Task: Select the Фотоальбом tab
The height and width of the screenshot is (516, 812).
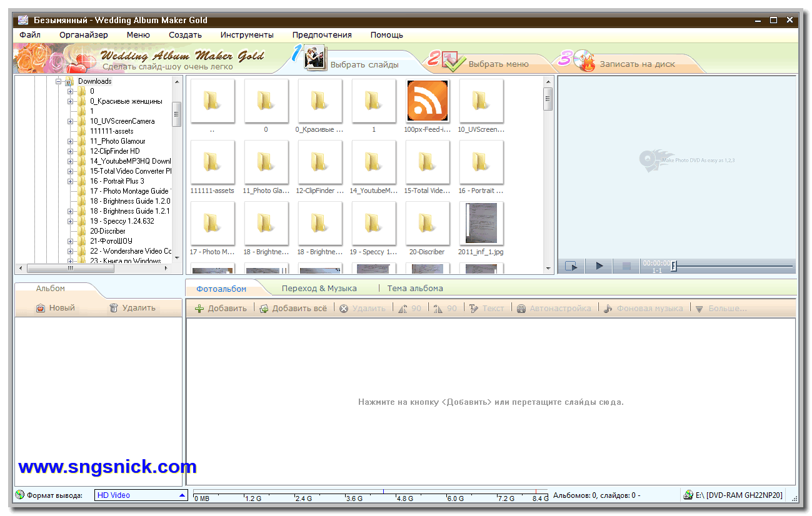Action: click(221, 289)
